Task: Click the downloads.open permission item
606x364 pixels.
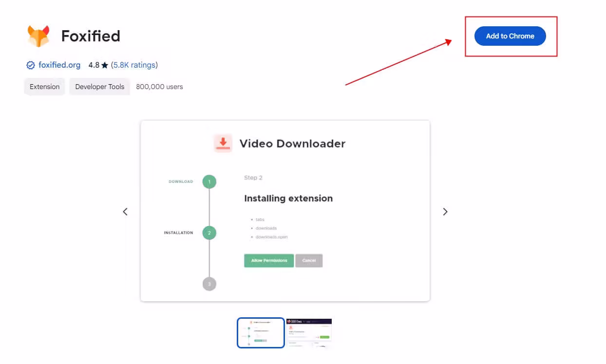Action: click(272, 237)
